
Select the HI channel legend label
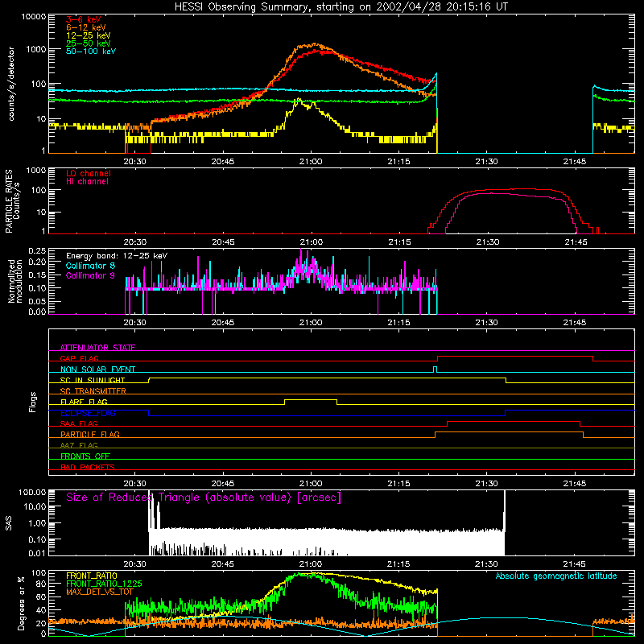87,182
